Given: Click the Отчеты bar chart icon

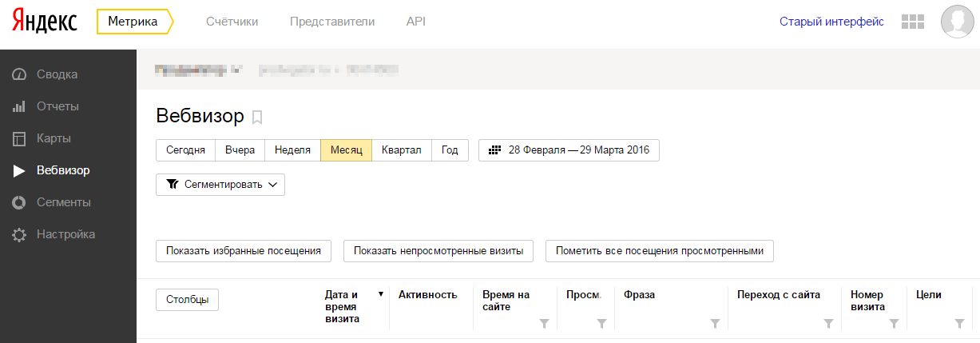Looking at the screenshot, I should coord(20,106).
